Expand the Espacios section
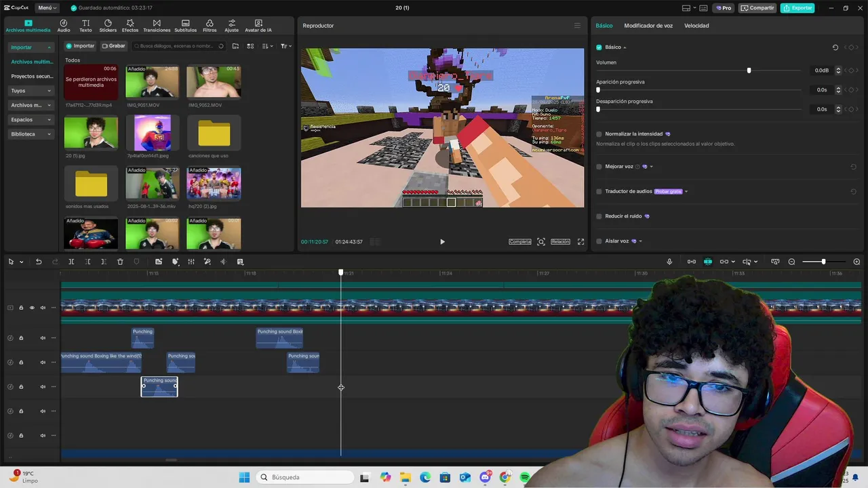The height and width of the screenshot is (488, 868). coord(31,120)
